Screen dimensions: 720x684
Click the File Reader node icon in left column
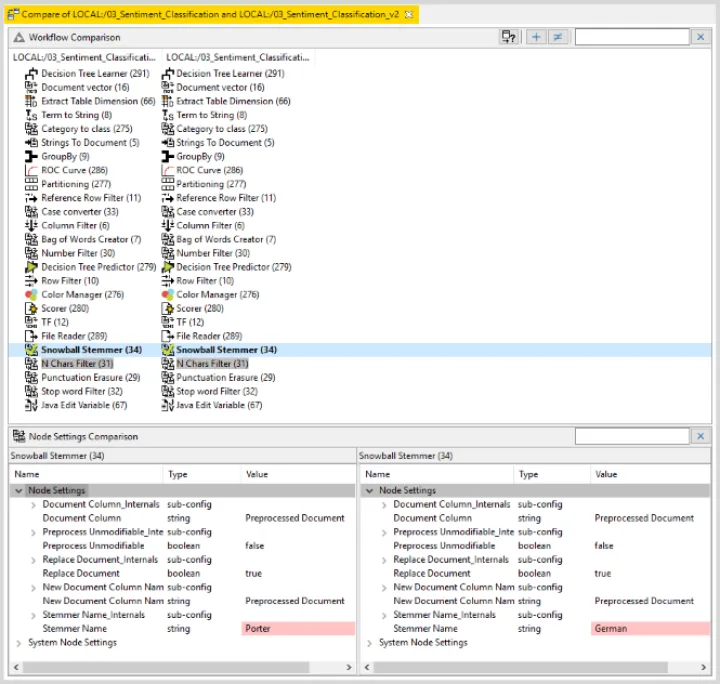[x=30, y=336]
